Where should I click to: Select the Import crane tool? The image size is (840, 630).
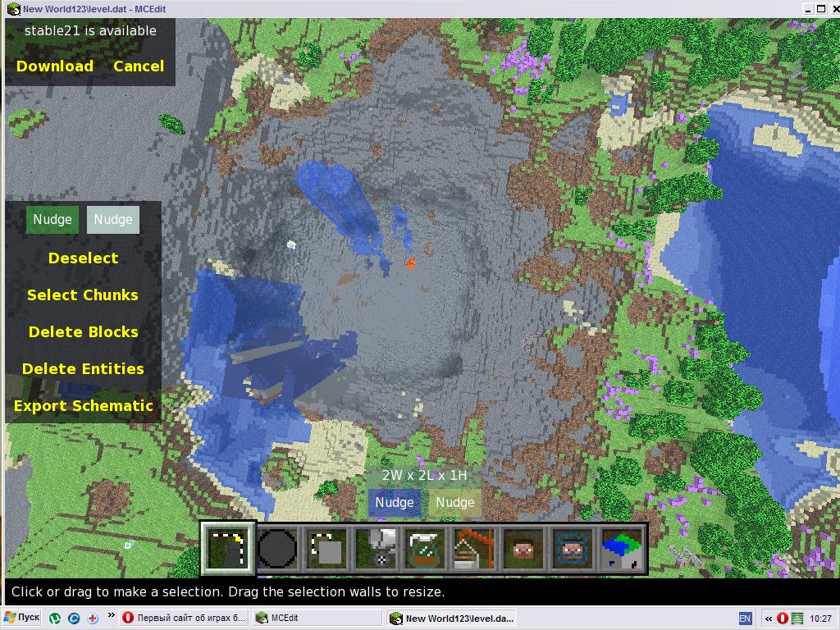tap(474, 547)
